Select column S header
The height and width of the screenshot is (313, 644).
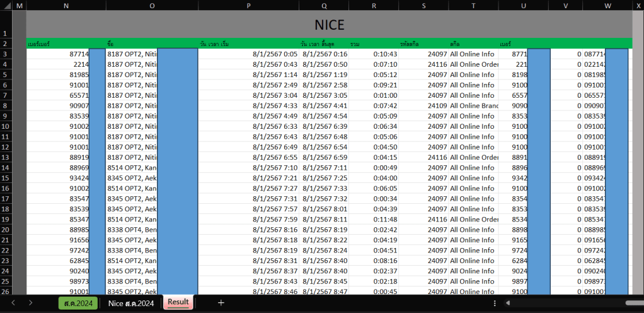coord(423,6)
